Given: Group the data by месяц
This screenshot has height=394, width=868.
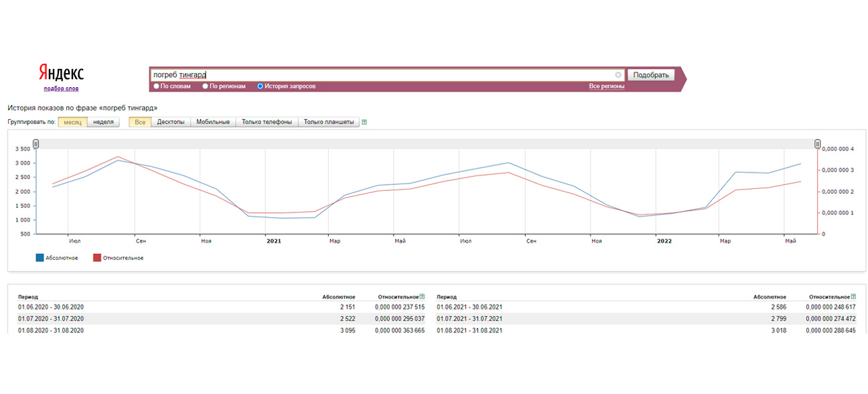Looking at the screenshot, I should [x=72, y=122].
